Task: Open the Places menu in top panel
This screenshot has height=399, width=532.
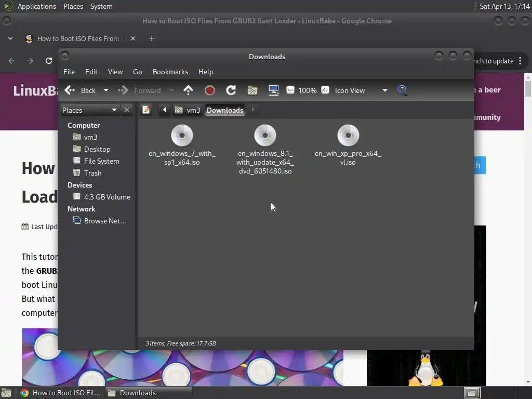Action: tap(73, 6)
